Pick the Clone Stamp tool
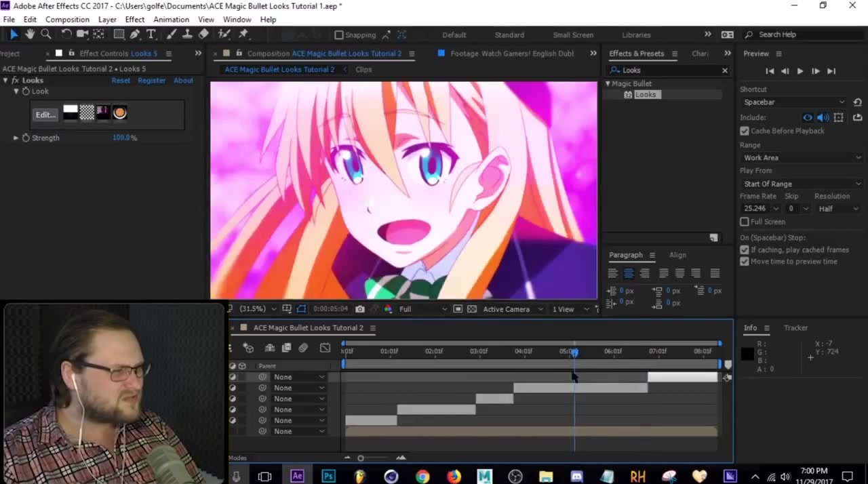 (x=187, y=34)
